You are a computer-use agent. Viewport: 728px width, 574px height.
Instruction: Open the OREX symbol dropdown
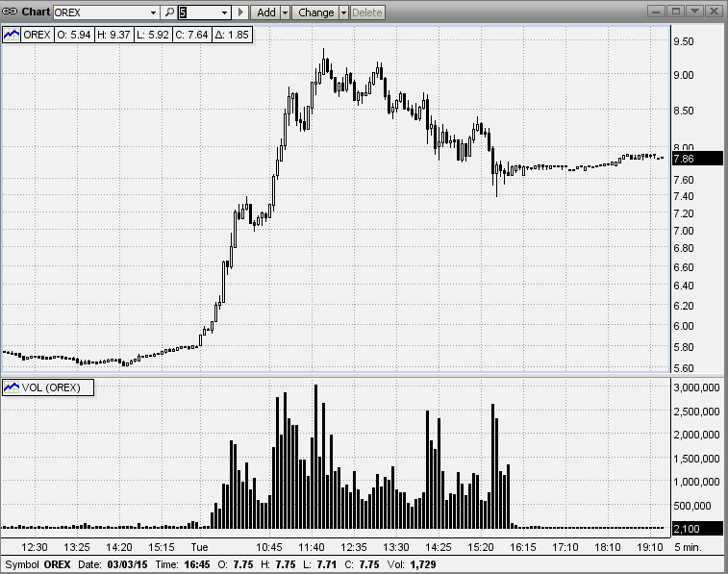click(x=153, y=13)
